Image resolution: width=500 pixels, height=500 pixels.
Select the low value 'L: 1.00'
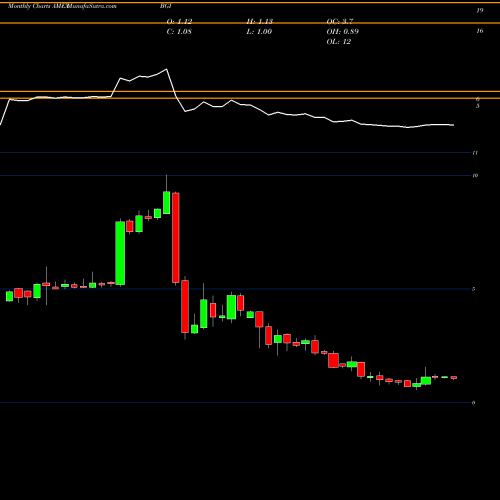coord(259,32)
